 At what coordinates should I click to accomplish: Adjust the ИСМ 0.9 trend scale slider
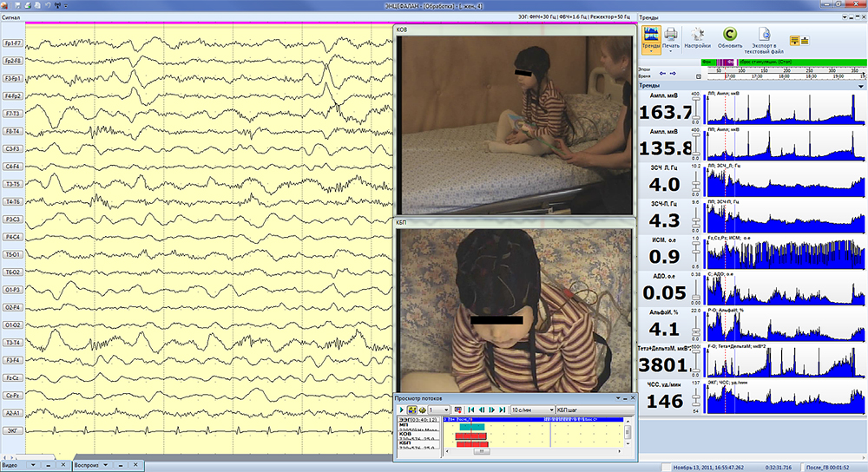[x=696, y=252]
